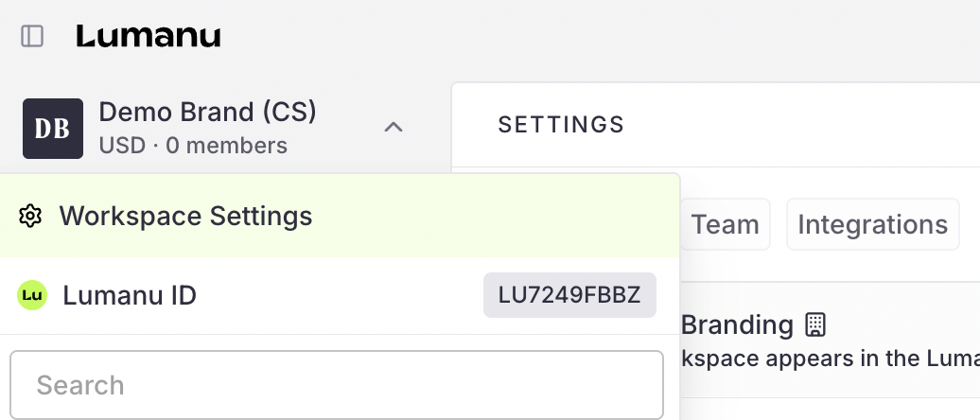
Task: Click the USD · 0 members subtitle
Action: [193, 146]
